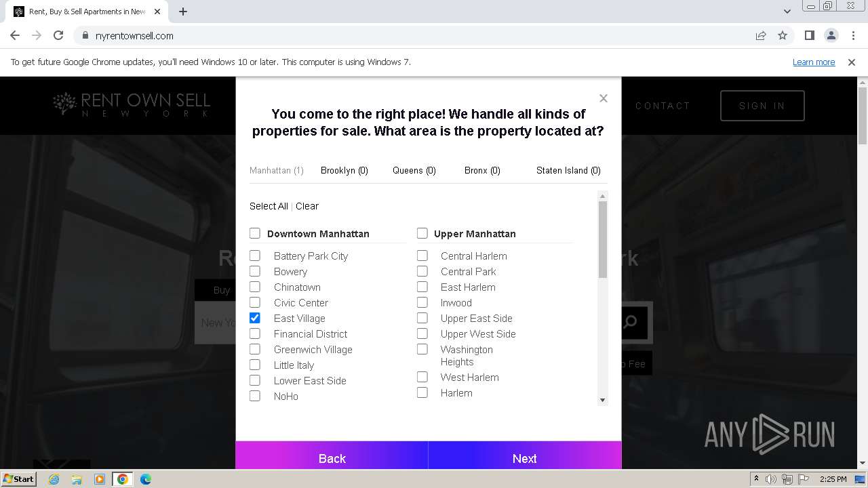Tick the Battery Park City checkbox

point(255,256)
